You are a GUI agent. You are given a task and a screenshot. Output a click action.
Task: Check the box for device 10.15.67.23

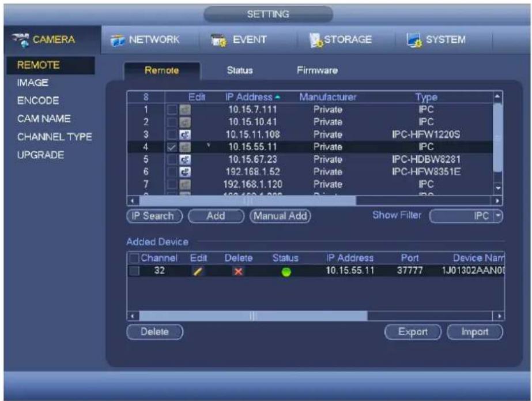pos(172,160)
